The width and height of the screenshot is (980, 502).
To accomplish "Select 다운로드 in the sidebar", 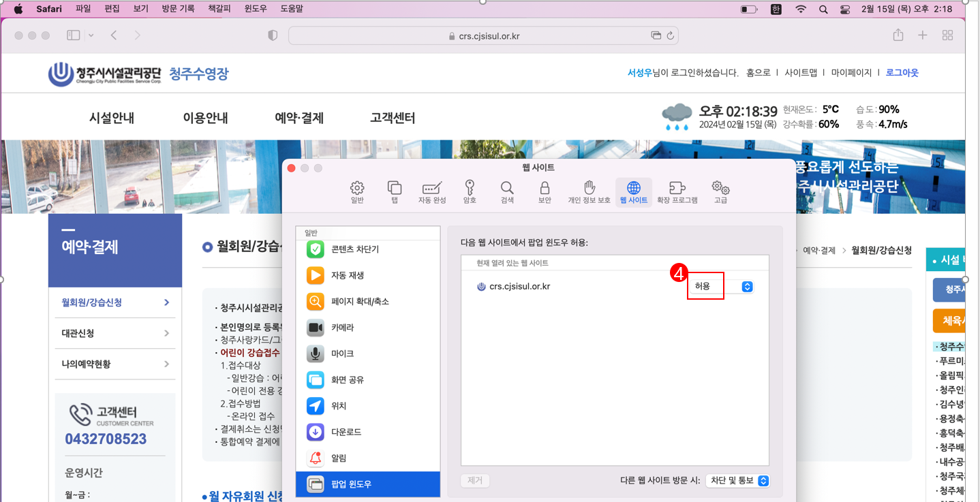I will (x=368, y=432).
